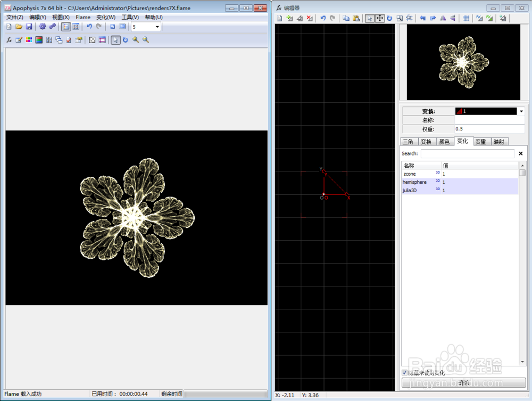Switch the editor to rotate mode

pos(390,18)
